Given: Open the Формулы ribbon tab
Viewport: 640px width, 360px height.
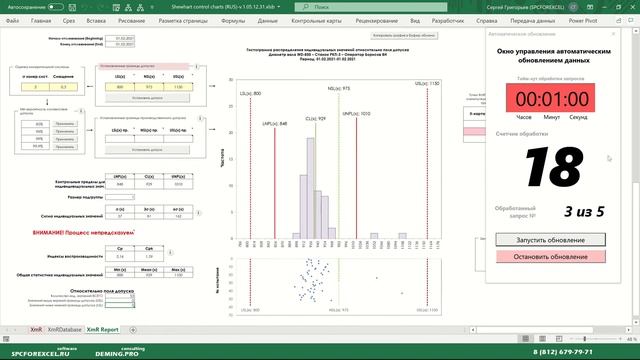Looking at the screenshot, I should [x=233, y=20].
